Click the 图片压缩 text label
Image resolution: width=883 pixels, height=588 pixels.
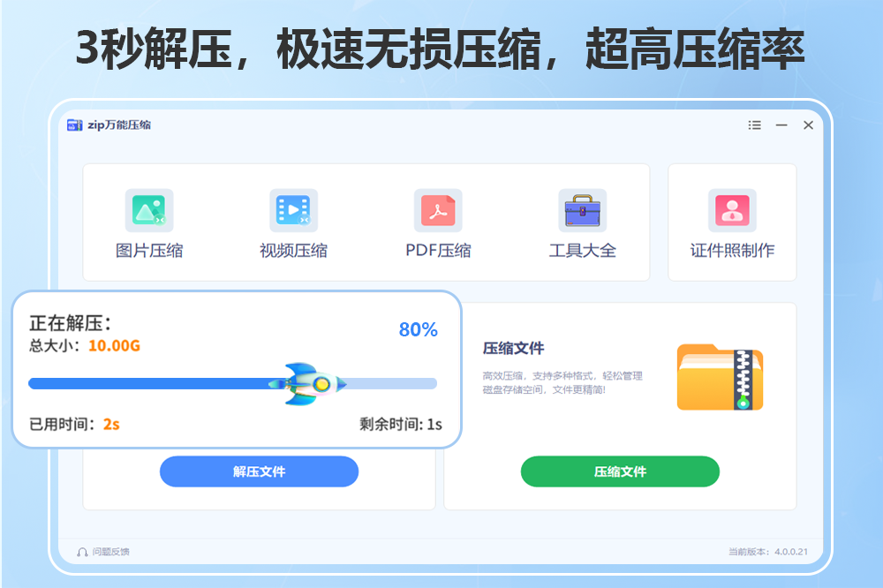[149, 251]
